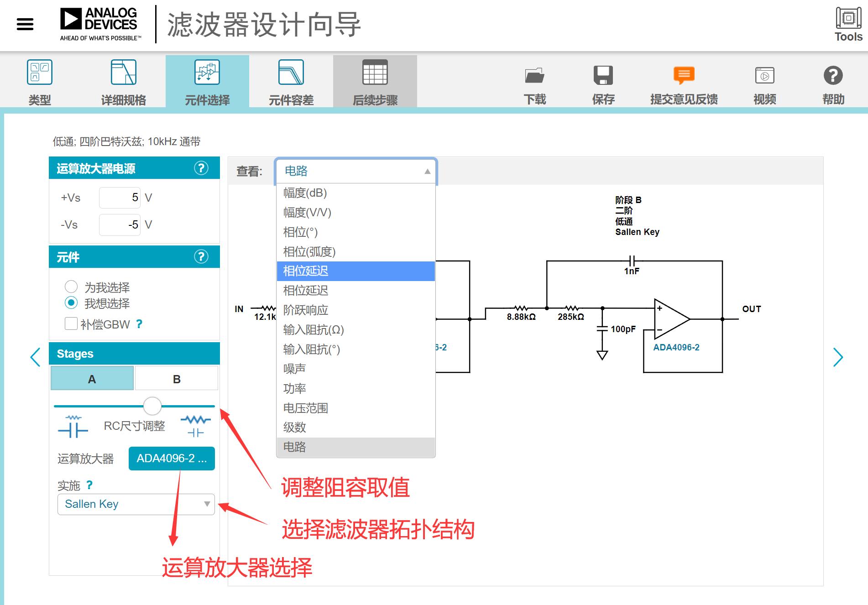The width and height of the screenshot is (868, 605).
Task: Collapse the 查看 view dropdown showing 电路
Action: [356, 172]
